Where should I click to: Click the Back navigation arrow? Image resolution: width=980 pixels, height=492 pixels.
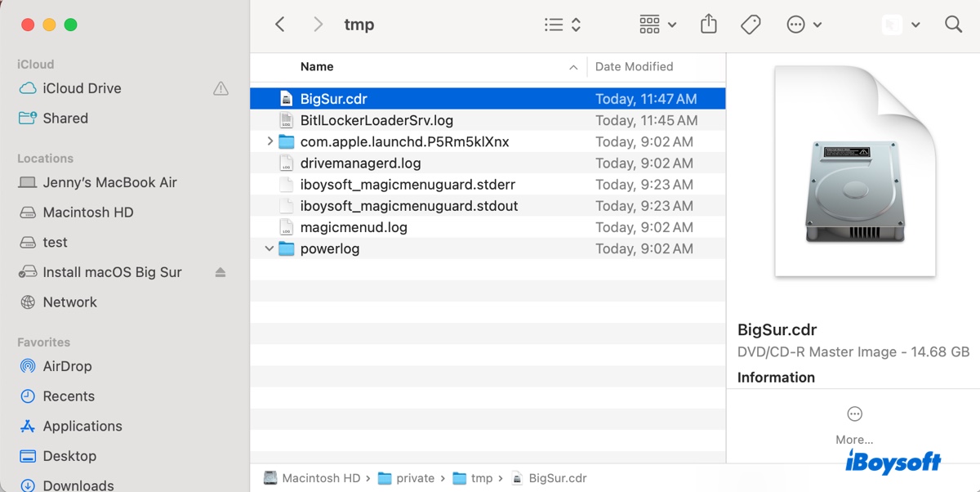(x=279, y=24)
